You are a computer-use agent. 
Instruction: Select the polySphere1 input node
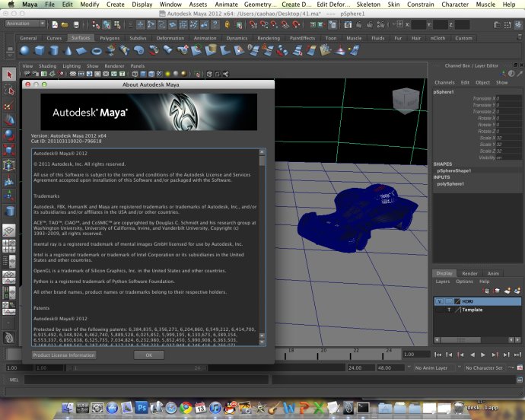pos(450,184)
